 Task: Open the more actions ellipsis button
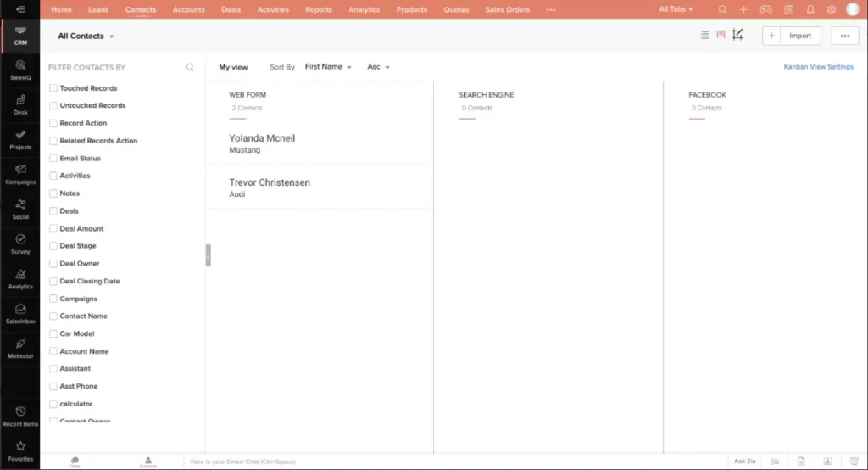click(x=845, y=36)
